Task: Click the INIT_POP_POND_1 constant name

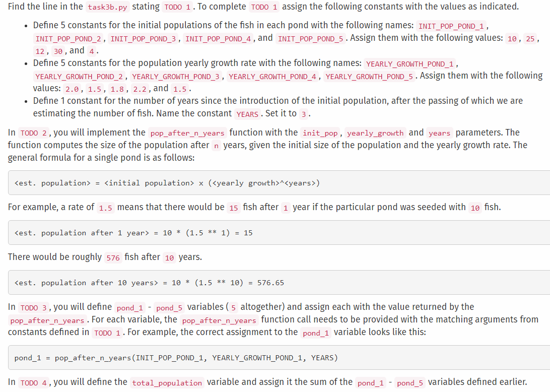Action: click(x=451, y=26)
